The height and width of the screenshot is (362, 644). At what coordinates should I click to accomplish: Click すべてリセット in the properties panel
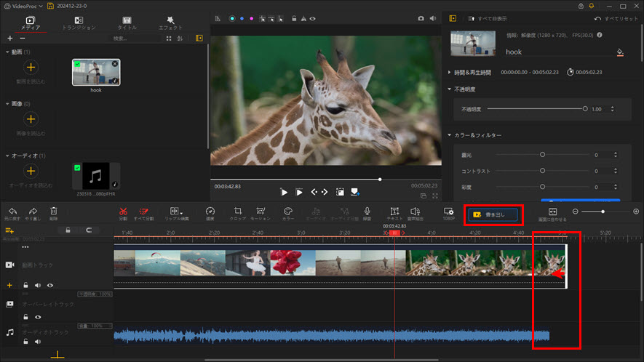click(x=615, y=18)
